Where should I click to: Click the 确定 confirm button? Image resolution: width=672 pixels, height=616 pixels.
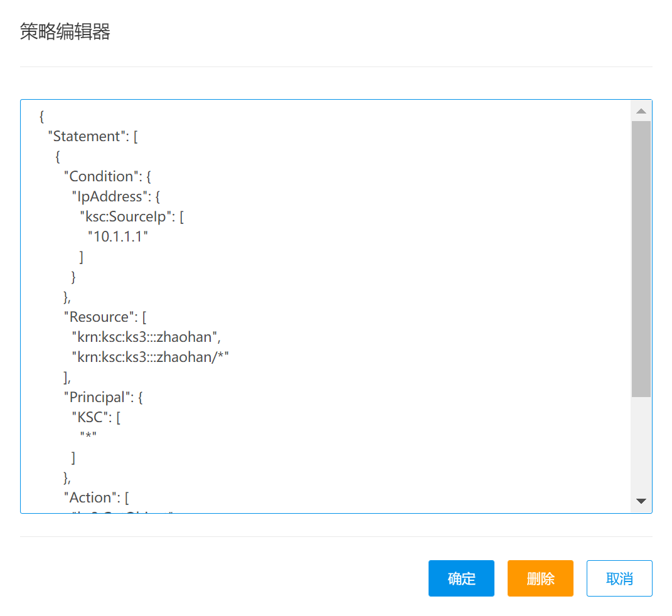461,578
